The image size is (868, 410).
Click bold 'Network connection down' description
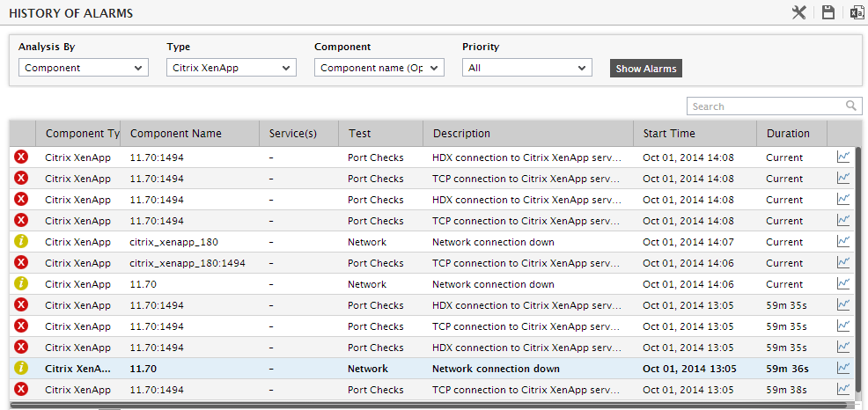click(x=496, y=369)
